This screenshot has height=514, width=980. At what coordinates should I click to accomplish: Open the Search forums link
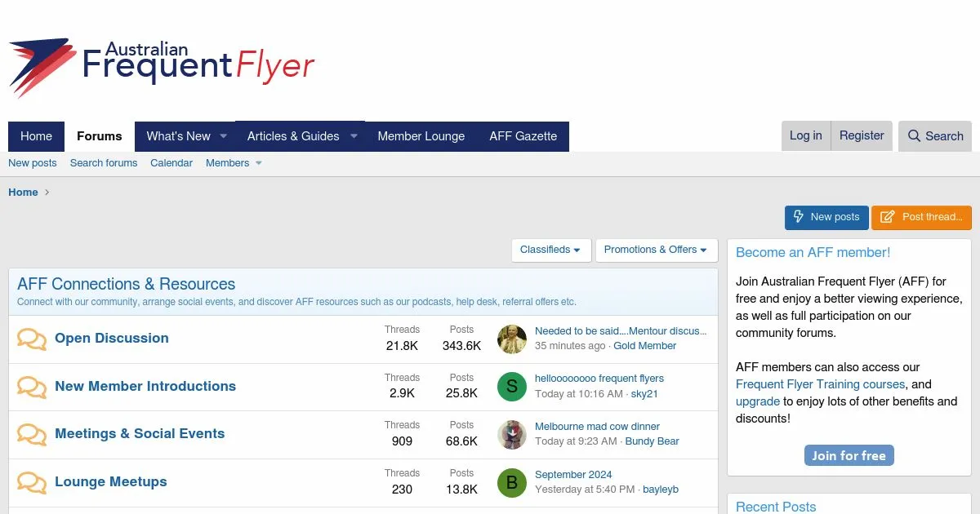[x=104, y=163]
